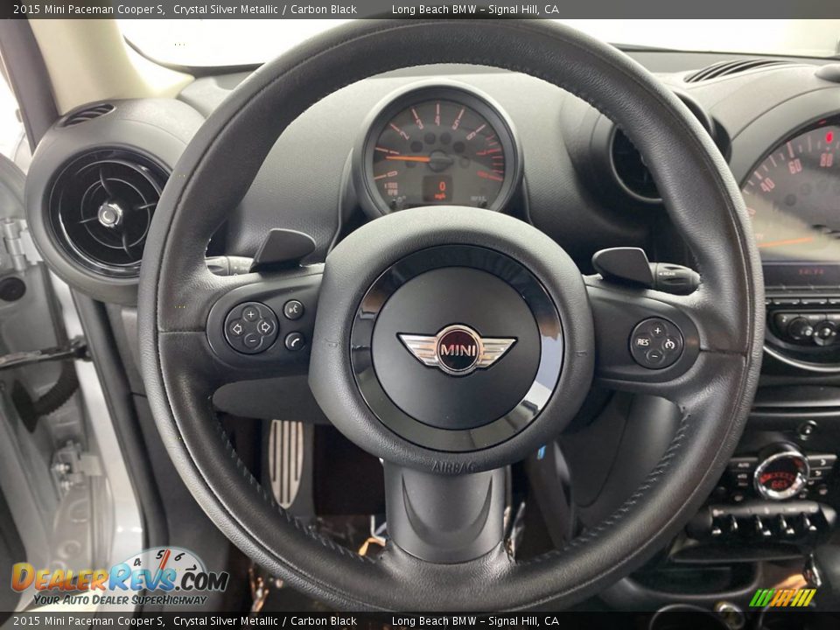Image resolution: width=840 pixels, height=630 pixels.
Task: Click top caption 'Long Beach BMW - Signal Hill, CA'
Action: 475,9
